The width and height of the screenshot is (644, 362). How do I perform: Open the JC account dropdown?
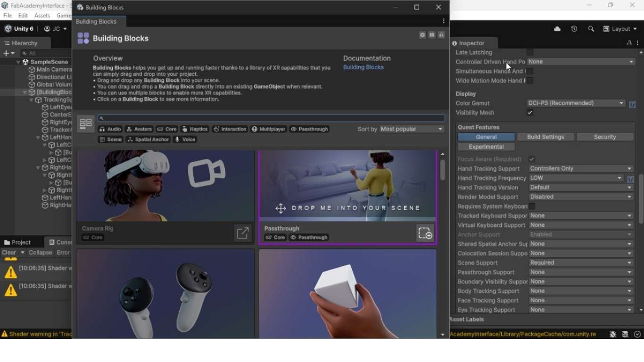[x=56, y=29]
